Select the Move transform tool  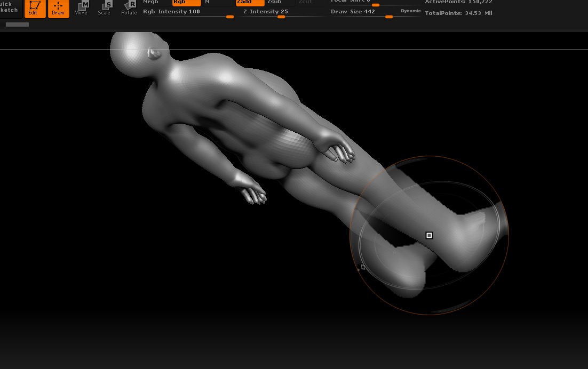(x=81, y=9)
